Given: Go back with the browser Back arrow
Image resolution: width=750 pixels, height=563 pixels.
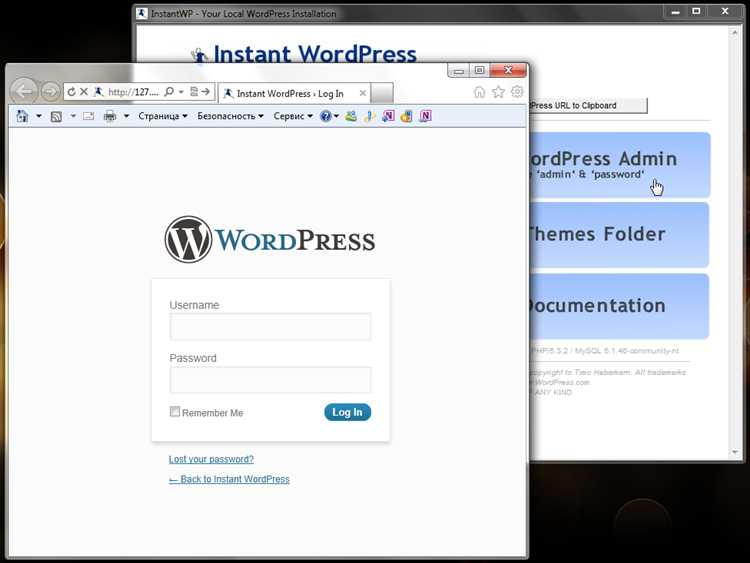Looking at the screenshot, I should (x=23, y=90).
